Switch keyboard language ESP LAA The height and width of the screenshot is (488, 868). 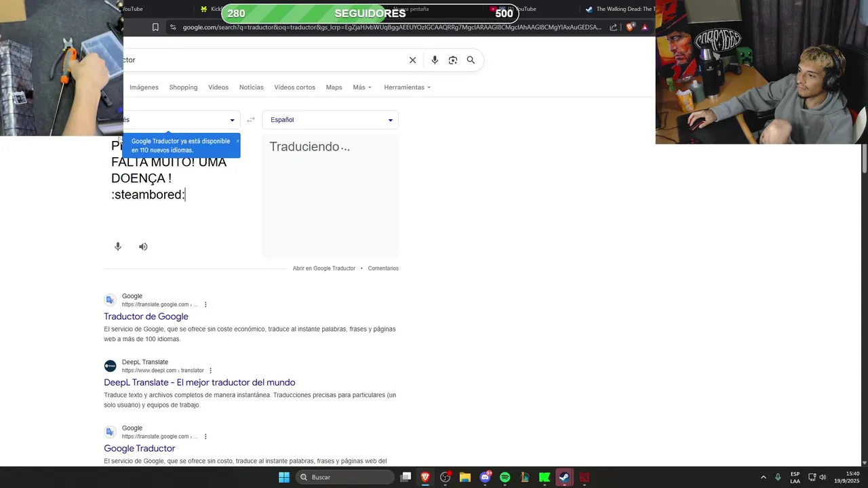click(795, 477)
